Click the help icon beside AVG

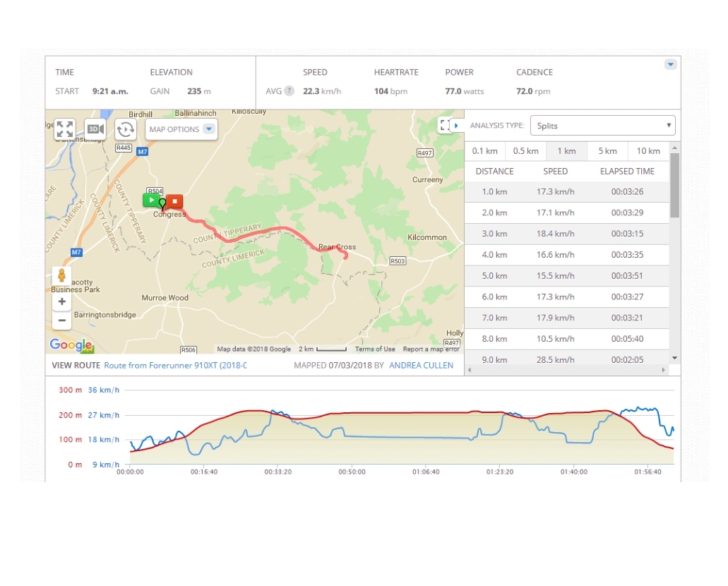pyautogui.click(x=289, y=91)
